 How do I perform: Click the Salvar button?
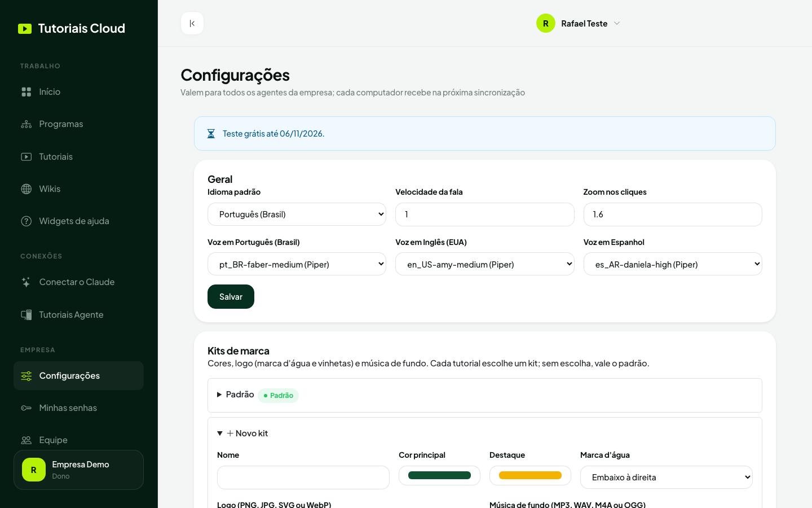(x=231, y=297)
